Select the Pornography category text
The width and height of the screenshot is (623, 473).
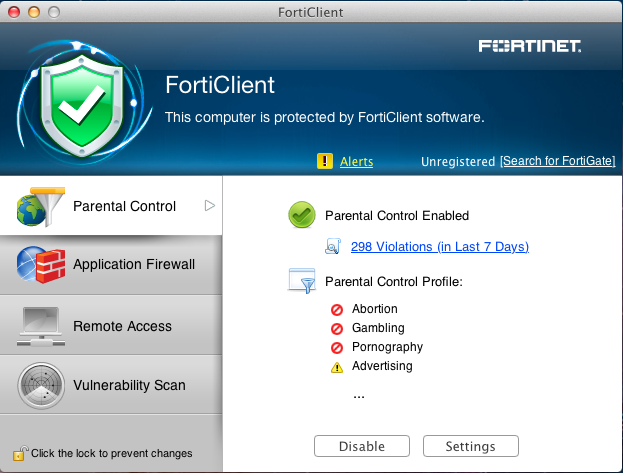coord(387,347)
